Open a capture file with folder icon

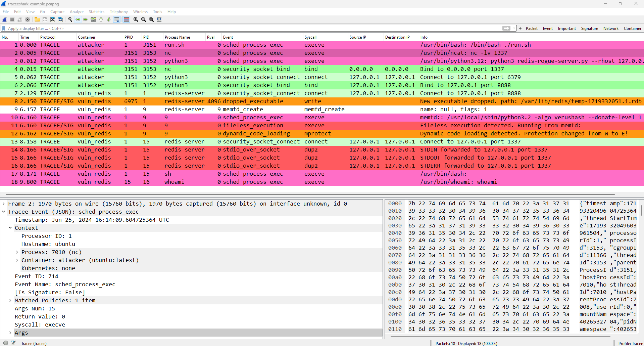(x=37, y=19)
